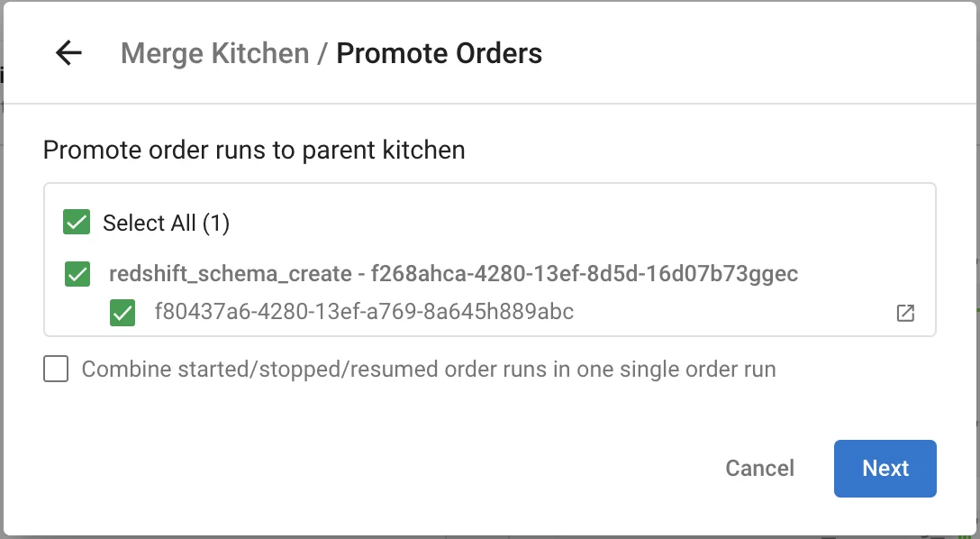This screenshot has height=539, width=980.
Task: Click the Select All (1) label
Action: coord(166,223)
